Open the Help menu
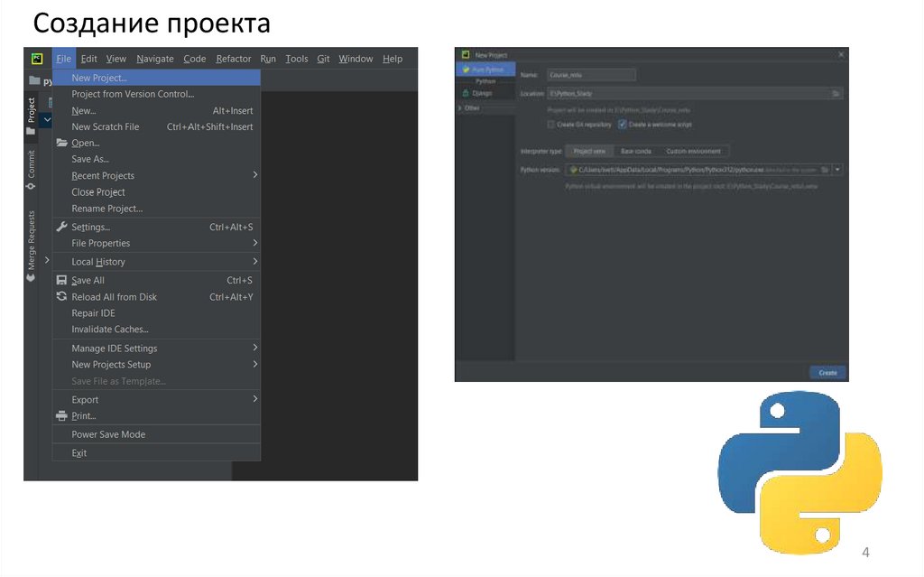Image resolution: width=924 pixels, height=577 pixels. point(393,59)
